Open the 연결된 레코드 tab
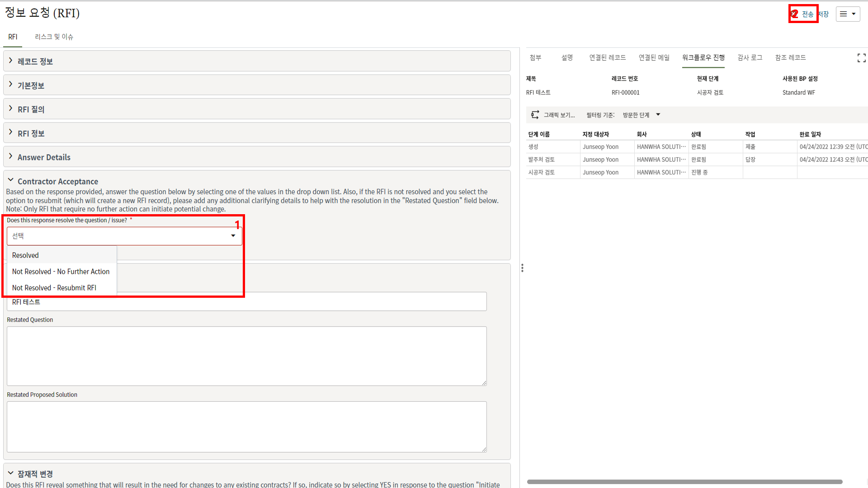The width and height of the screenshot is (868, 488). pyautogui.click(x=607, y=57)
